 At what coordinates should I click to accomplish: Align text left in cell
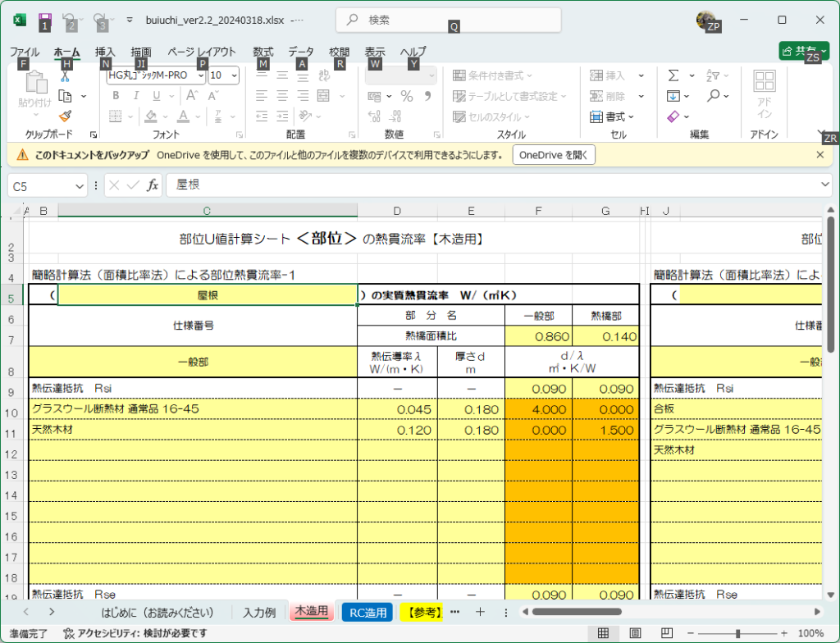click(x=262, y=96)
